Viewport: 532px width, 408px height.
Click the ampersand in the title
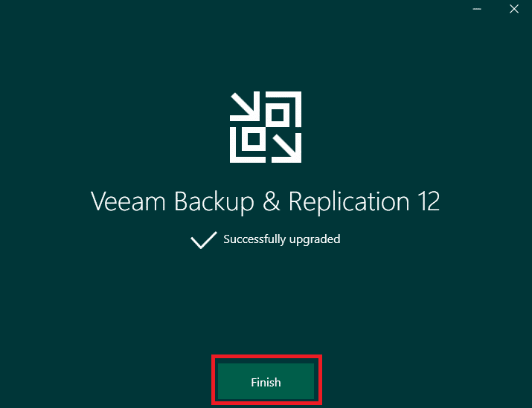[x=271, y=201]
